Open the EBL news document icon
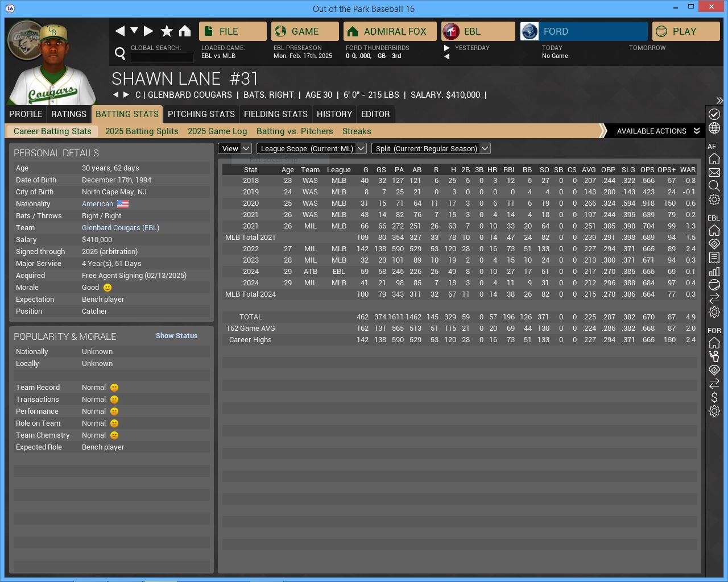Screen dimensions: 728x582 (x=714, y=257)
